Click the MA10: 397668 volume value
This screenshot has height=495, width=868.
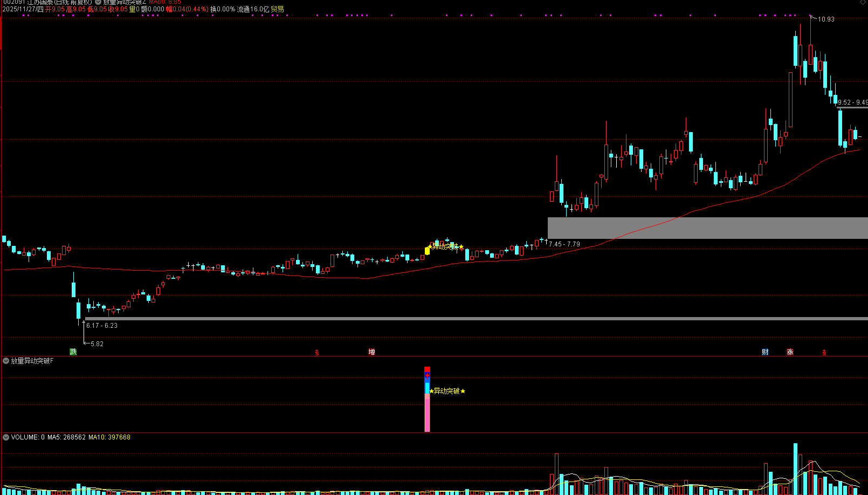point(109,437)
